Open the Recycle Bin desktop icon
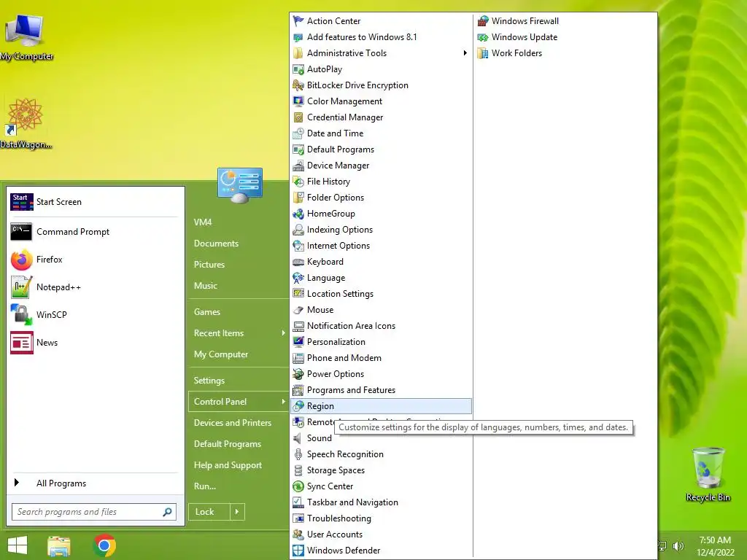The width and height of the screenshot is (747, 560). [708, 474]
